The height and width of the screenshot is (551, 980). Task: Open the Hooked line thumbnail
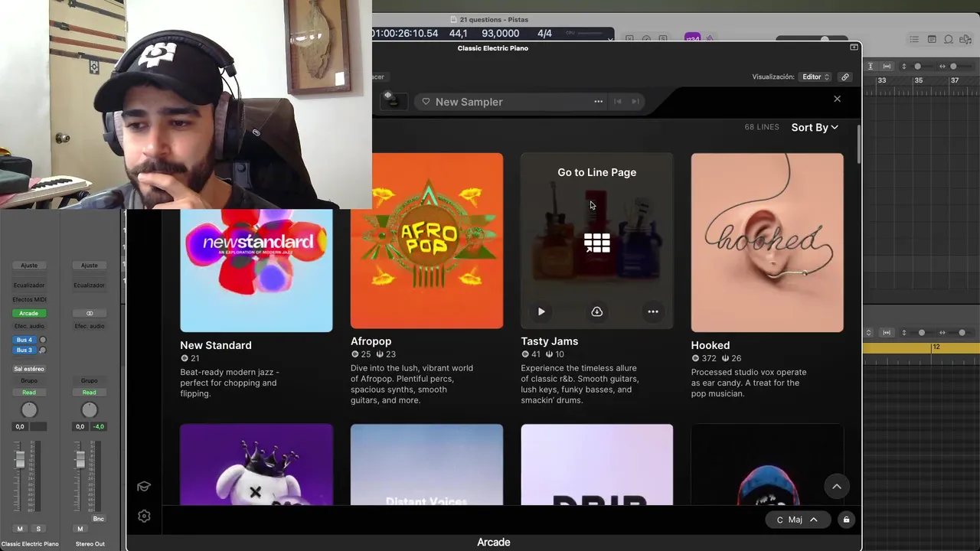click(767, 243)
